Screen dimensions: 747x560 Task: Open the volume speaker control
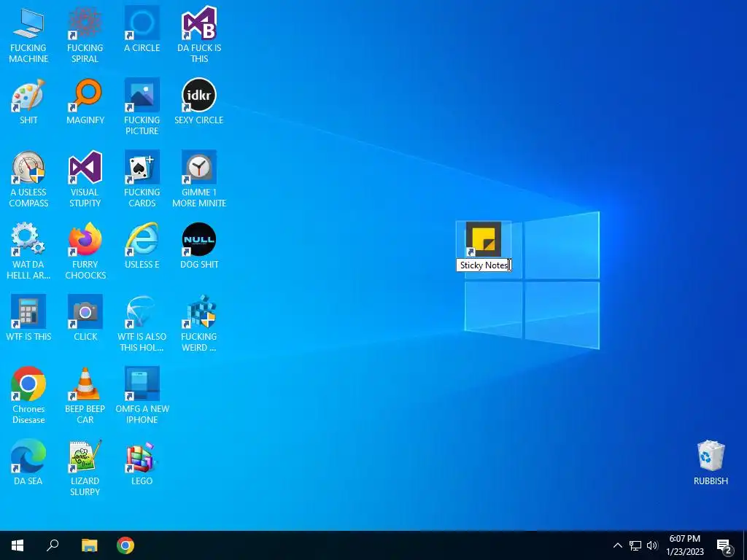click(652, 545)
